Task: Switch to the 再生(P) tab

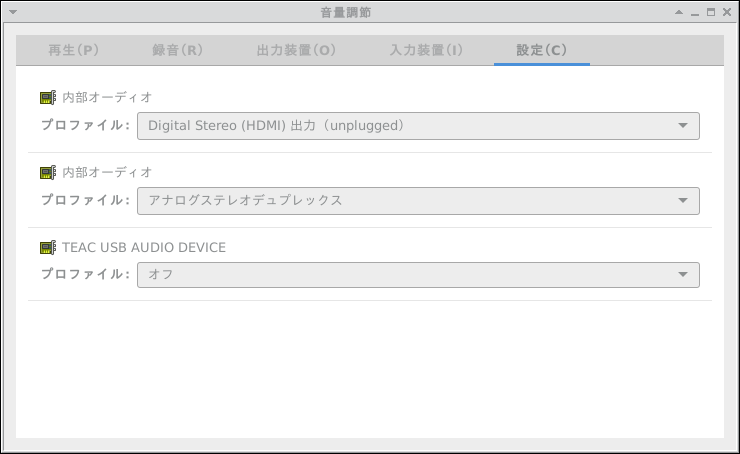Action: [x=73, y=50]
